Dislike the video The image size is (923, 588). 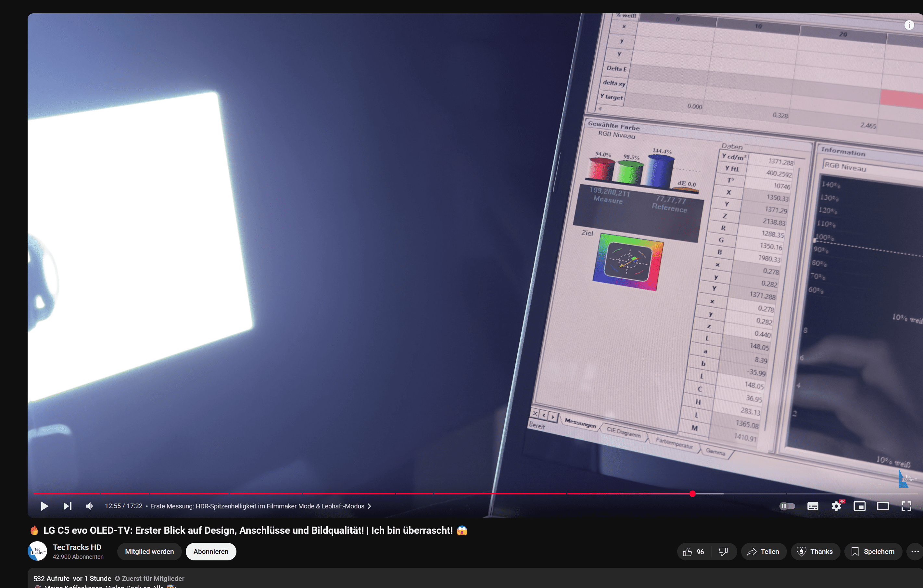(x=723, y=552)
